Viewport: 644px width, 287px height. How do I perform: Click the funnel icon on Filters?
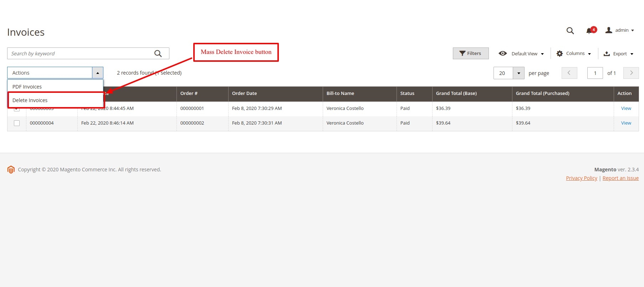pyautogui.click(x=462, y=53)
